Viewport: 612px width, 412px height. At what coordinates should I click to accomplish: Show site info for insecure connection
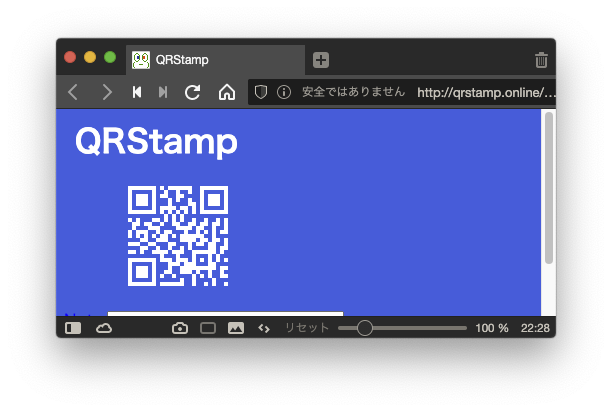pyautogui.click(x=284, y=92)
